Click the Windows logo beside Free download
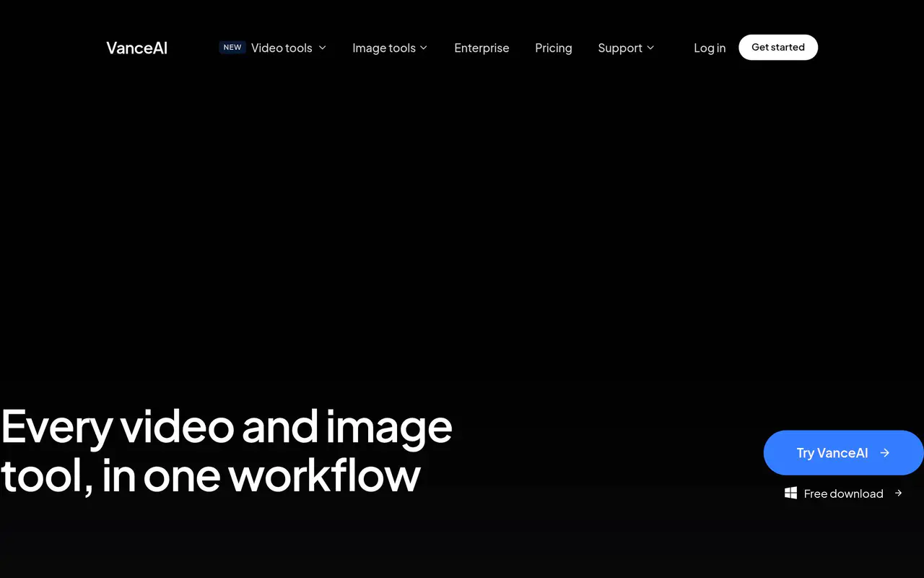The image size is (924, 578). (791, 493)
